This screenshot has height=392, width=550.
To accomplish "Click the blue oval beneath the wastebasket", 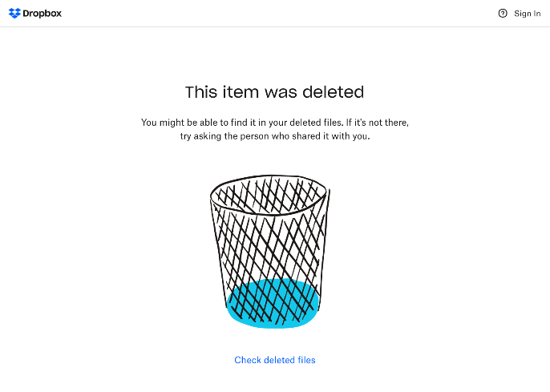I will 273,304.
